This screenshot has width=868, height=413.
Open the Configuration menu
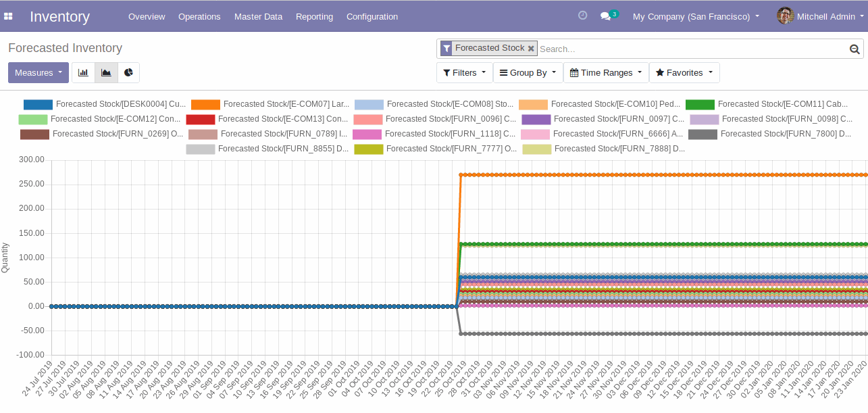click(x=372, y=16)
